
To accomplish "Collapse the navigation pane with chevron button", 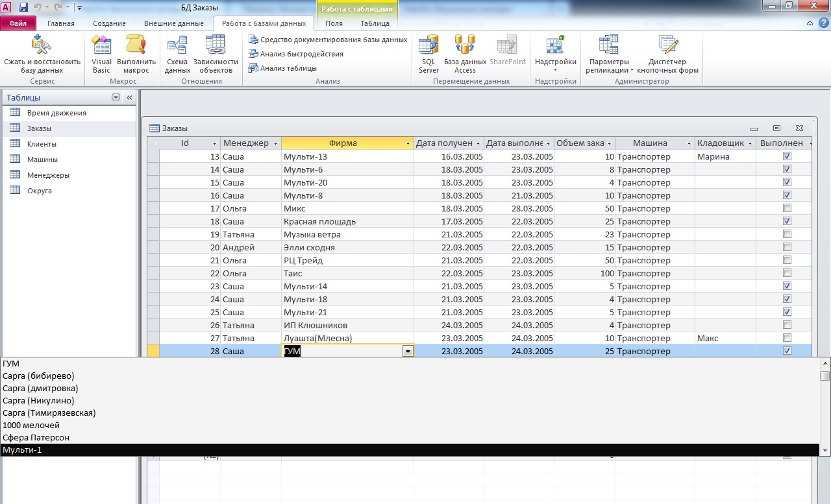I will click(129, 97).
